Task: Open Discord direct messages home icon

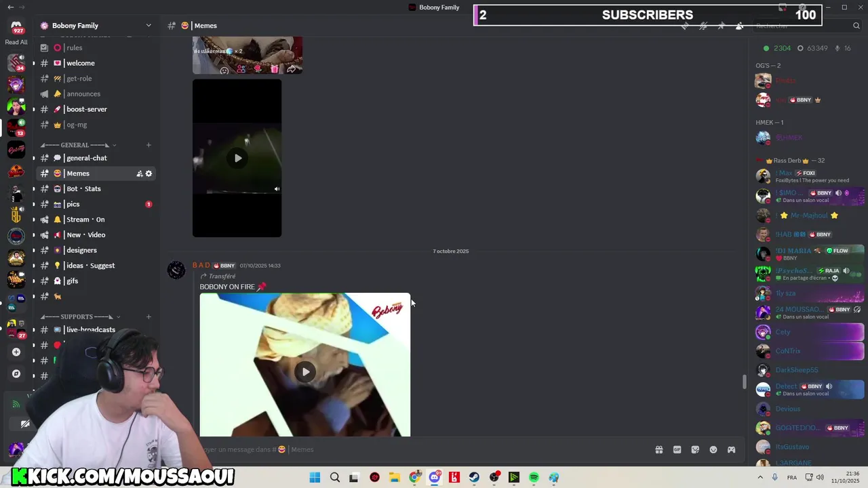Action: (16, 26)
